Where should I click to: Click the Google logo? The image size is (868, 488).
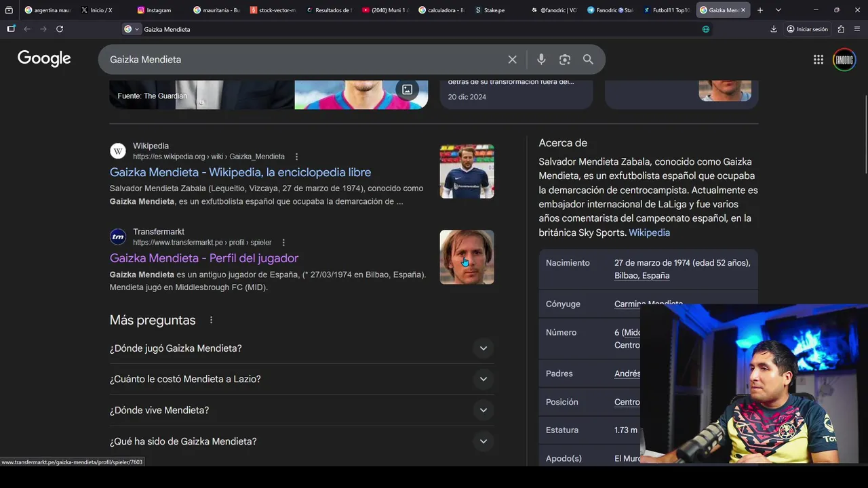[x=44, y=59]
